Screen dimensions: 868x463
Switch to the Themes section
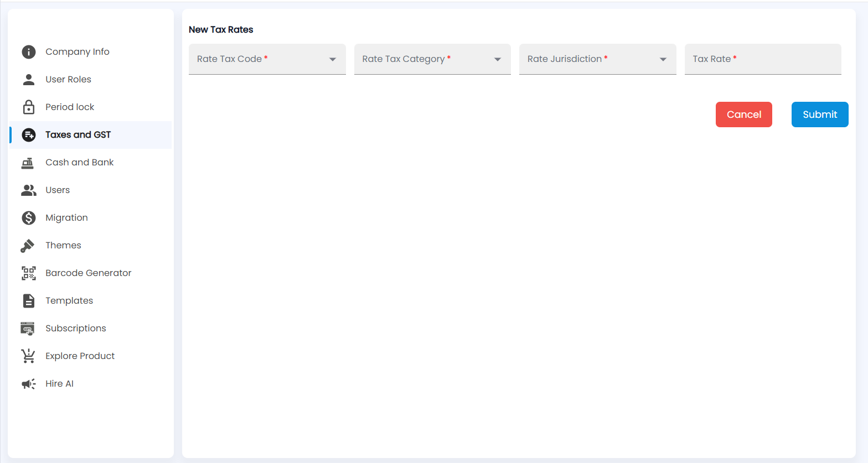91,246
